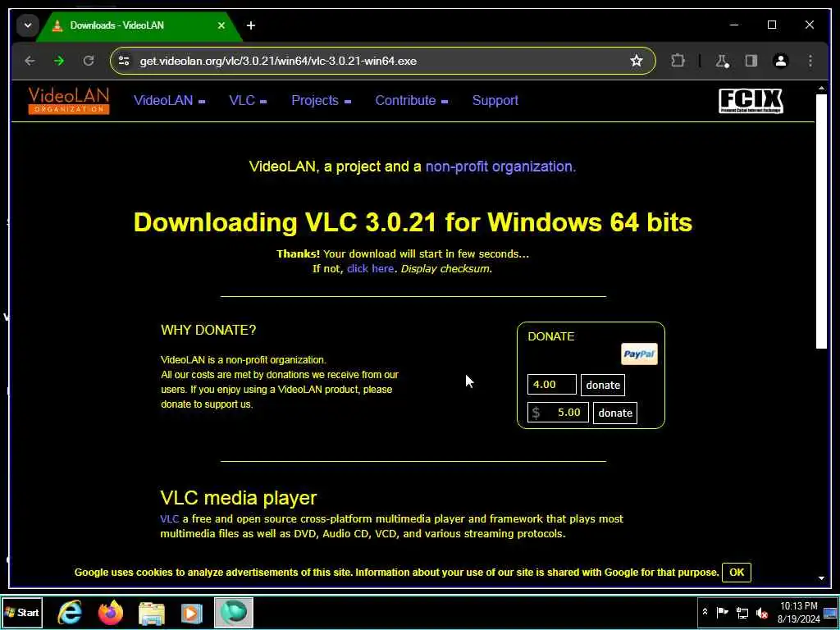
Task: Click the address bar URL
Action: click(x=278, y=61)
